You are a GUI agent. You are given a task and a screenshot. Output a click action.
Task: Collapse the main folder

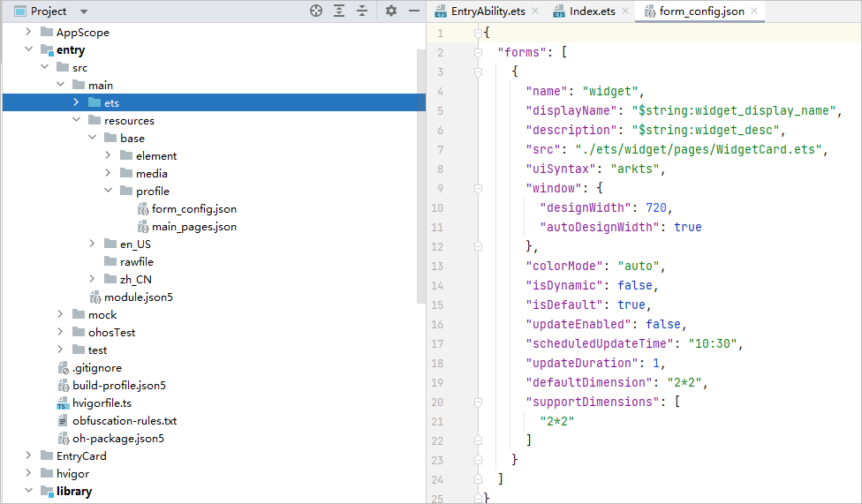(60, 85)
